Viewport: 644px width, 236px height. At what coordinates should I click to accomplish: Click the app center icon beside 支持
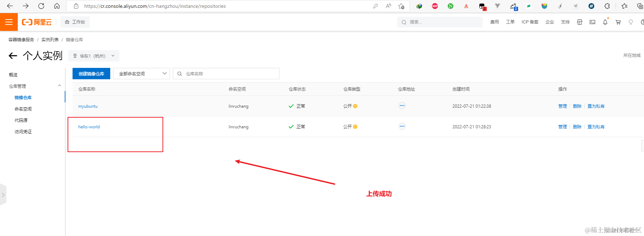(580, 22)
